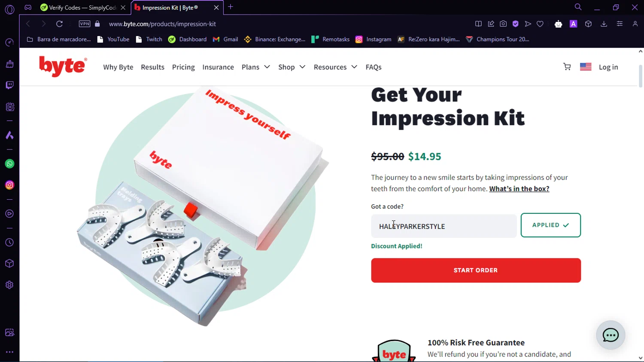
Task: Click the US flag country selector
Action: [586, 67]
